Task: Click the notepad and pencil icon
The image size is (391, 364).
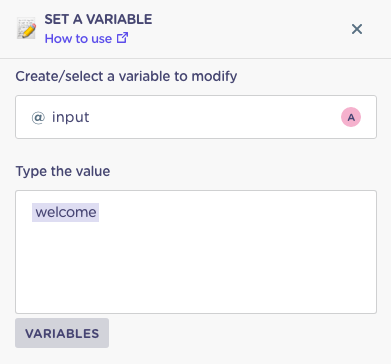Action: coord(26,28)
